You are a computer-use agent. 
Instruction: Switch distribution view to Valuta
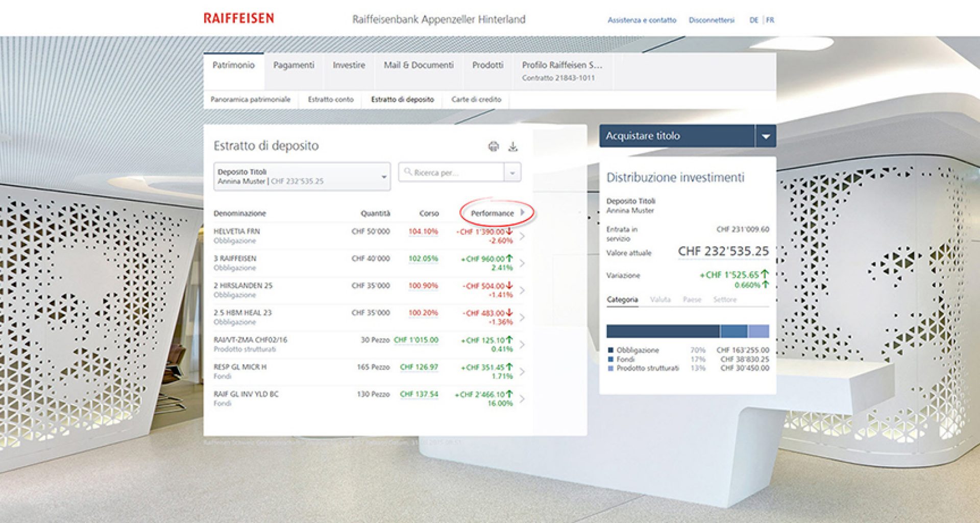point(660,299)
